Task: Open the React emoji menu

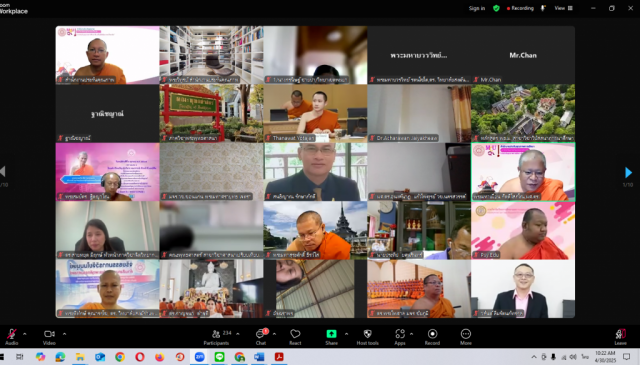Action: 295,334
